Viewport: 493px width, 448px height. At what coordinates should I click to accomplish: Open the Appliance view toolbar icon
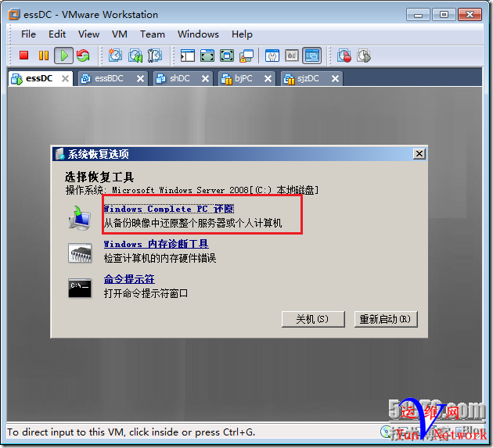tap(292, 56)
